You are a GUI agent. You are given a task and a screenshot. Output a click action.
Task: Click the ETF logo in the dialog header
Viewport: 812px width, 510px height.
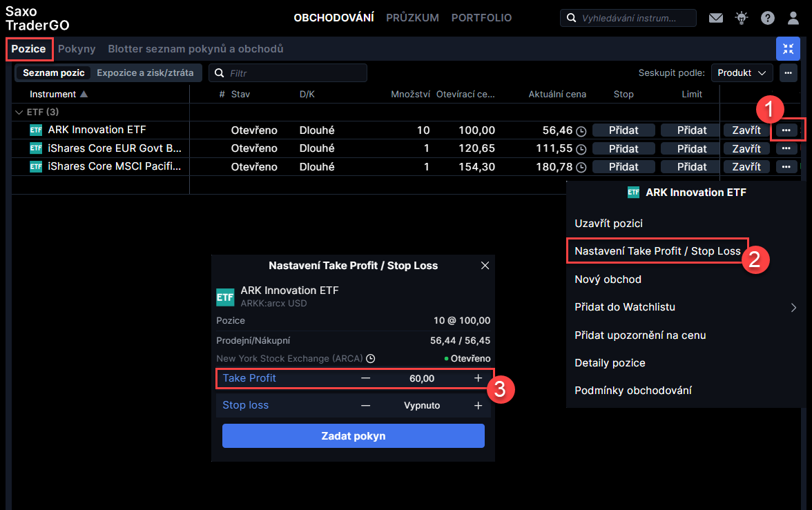pyautogui.click(x=225, y=297)
